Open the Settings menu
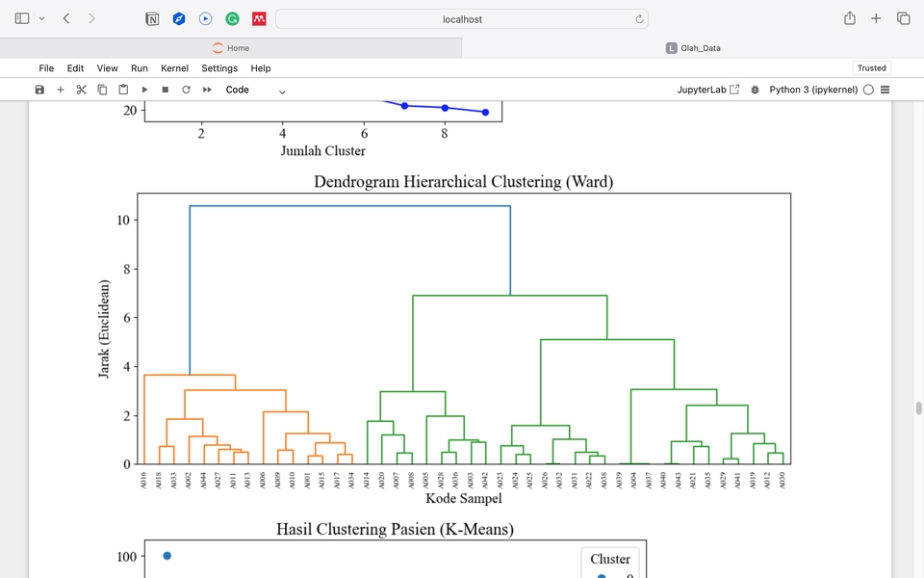 point(219,68)
